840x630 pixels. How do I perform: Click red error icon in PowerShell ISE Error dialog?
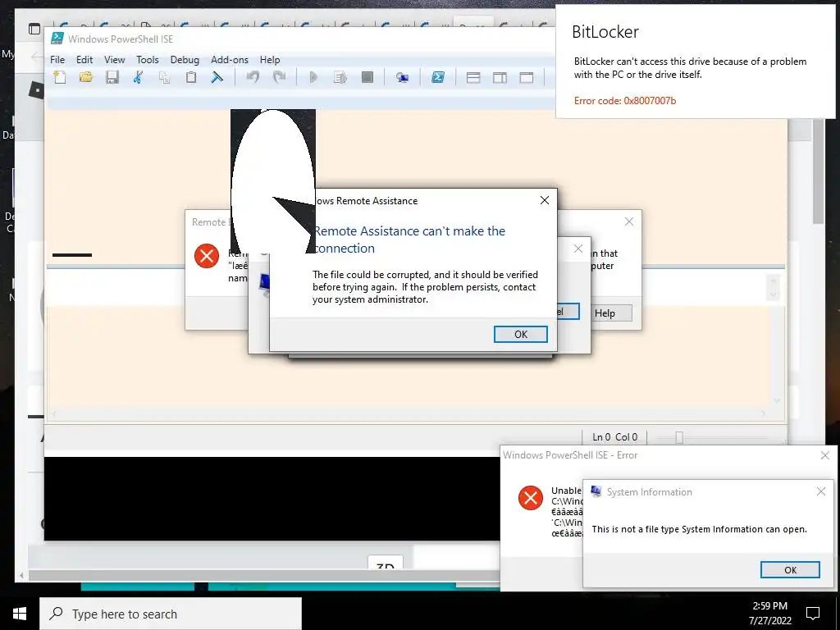point(531,498)
